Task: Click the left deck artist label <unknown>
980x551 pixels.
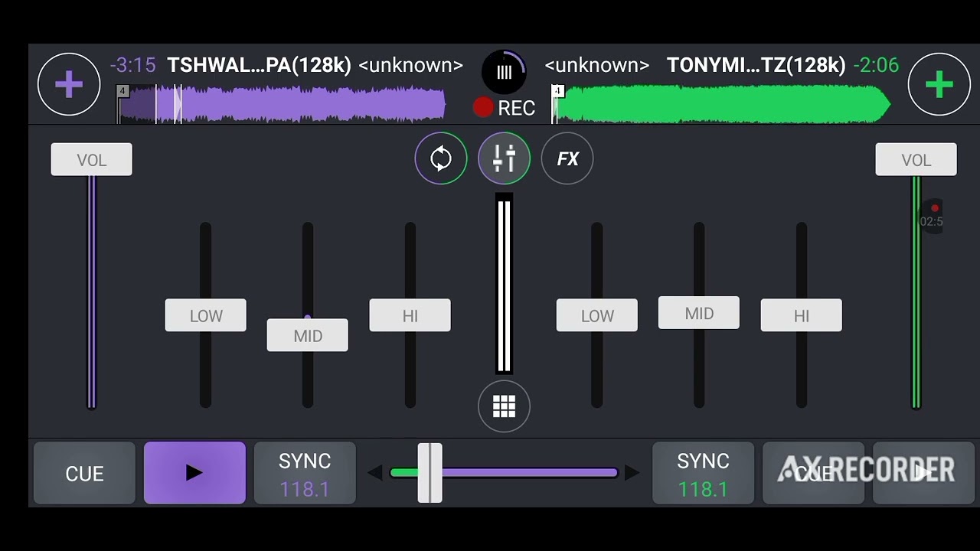Action: click(x=410, y=65)
